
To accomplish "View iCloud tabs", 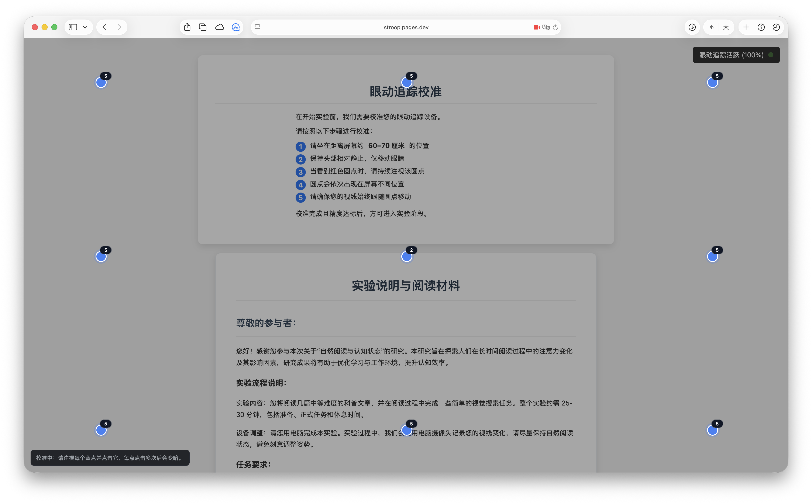I will (220, 27).
